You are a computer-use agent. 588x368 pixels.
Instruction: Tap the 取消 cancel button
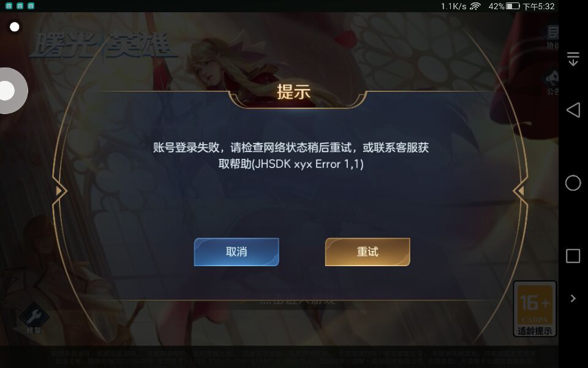[x=236, y=252]
